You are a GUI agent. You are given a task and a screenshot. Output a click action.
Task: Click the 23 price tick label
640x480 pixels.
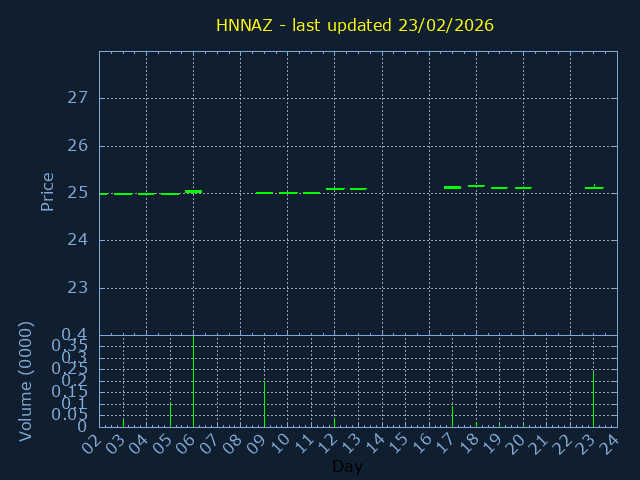[x=78, y=288]
